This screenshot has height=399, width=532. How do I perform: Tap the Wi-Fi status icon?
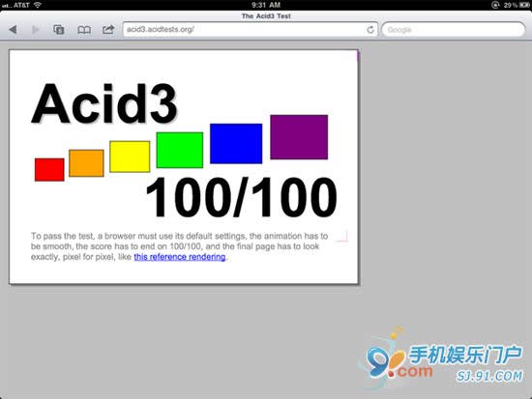coord(38,5)
